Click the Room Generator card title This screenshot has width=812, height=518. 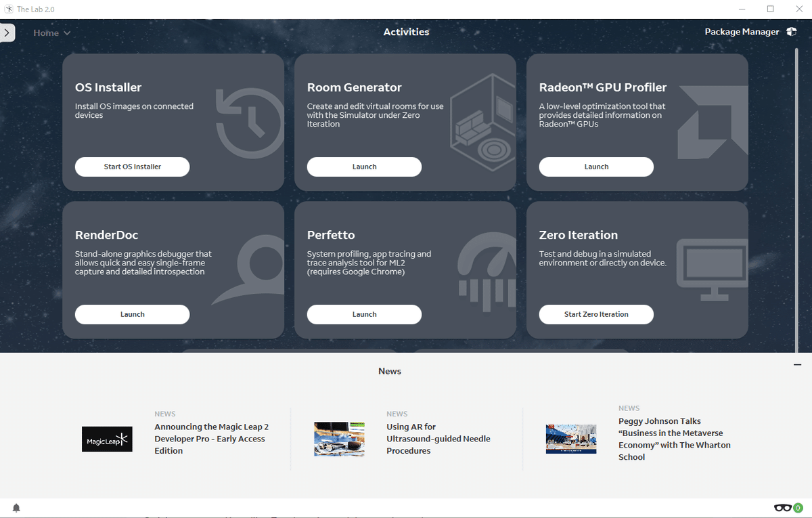pyautogui.click(x=354, y=87)
